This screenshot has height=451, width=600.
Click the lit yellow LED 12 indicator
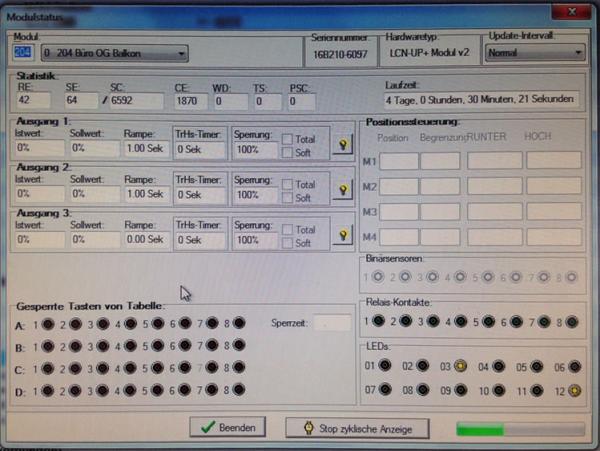pos(575,390)
